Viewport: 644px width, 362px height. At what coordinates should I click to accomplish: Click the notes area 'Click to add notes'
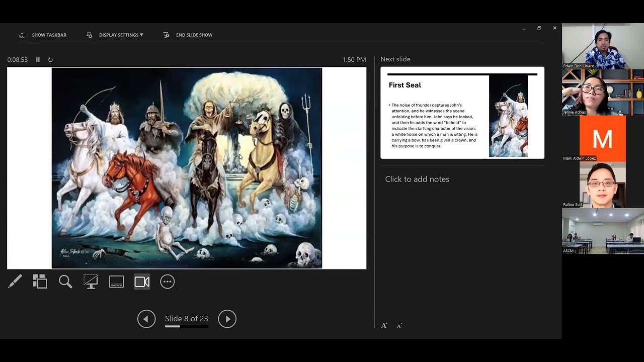click(417, 179)
